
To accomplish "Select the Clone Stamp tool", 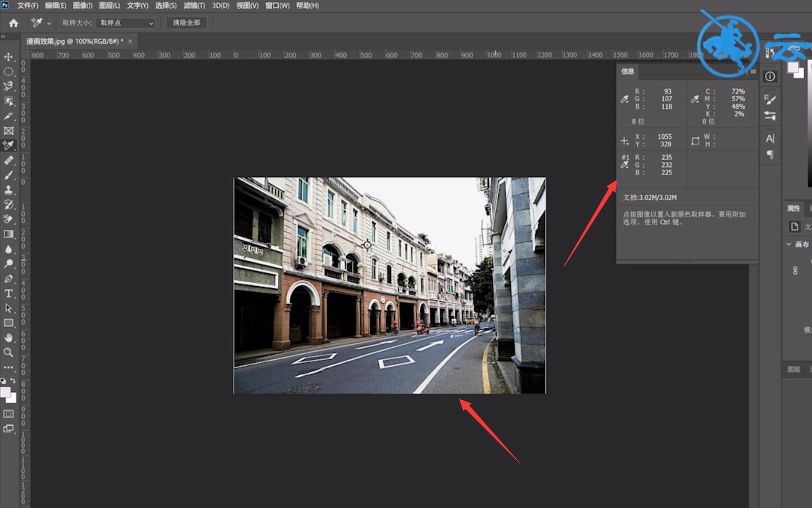I will pyautogui.click(x=9, y=190).
